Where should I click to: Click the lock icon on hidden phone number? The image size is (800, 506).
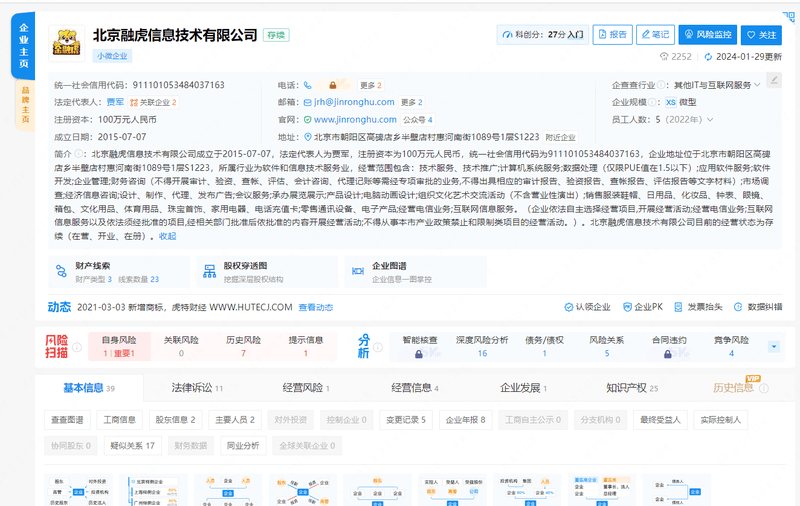coord(333,85)
